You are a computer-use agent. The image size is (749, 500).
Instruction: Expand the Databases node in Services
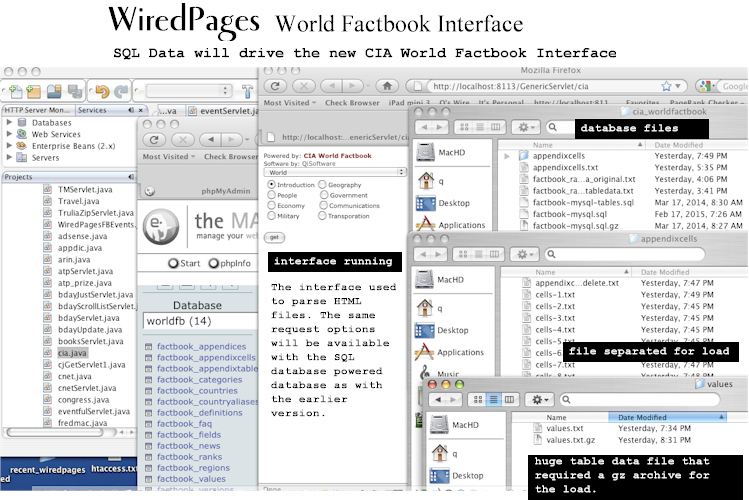pos(9,122)
